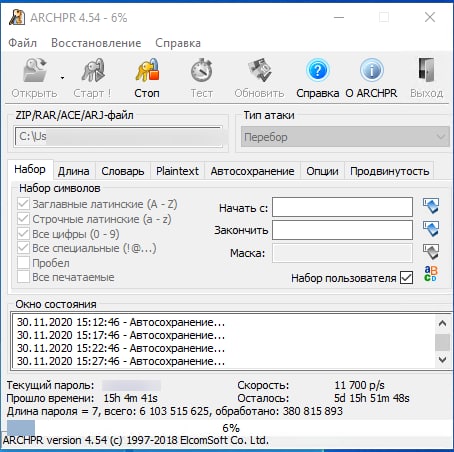Click the Обновить toolbar icon

click(x=260, y=70)
